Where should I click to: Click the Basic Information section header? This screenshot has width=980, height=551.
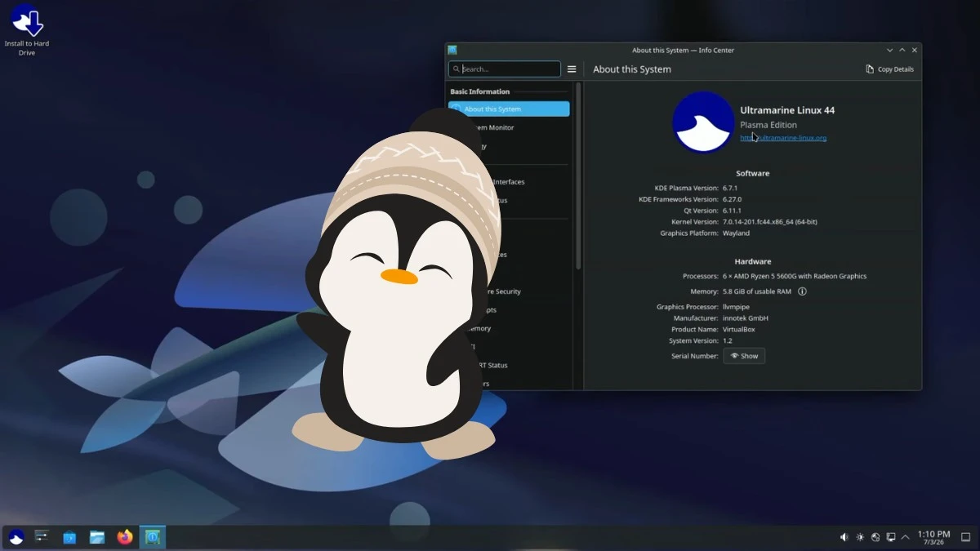pyautogui.click(x=479, y=91)
